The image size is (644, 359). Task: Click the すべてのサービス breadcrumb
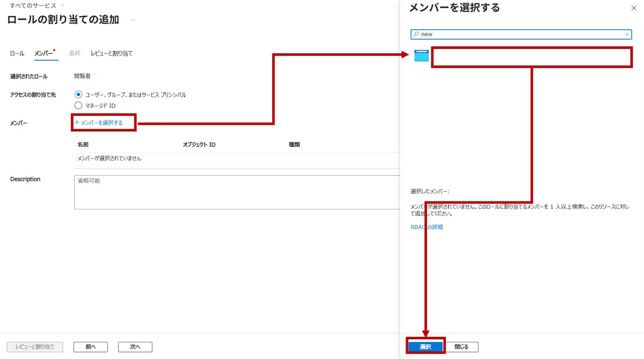pyautogui.click(x=33, y=6)
